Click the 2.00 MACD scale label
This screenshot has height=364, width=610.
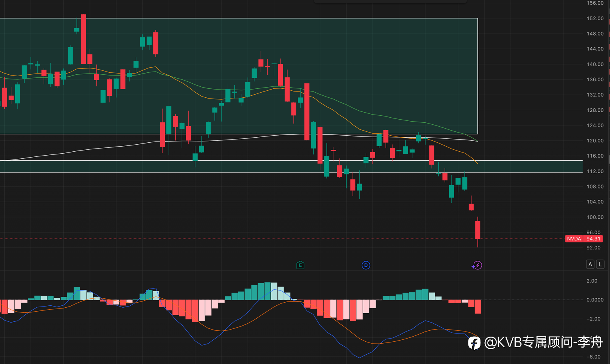click(592, 281)
